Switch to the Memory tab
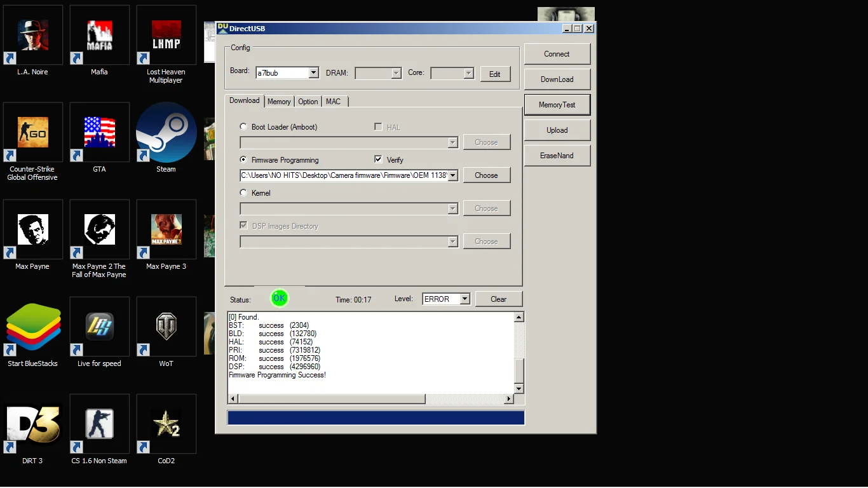Screen dimensions: 868x488 [279, 102]
